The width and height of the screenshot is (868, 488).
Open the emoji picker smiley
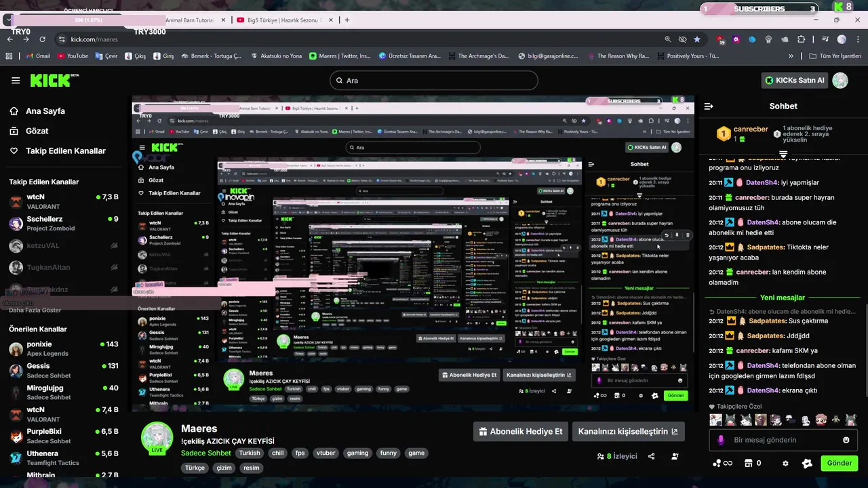(846, 440)
